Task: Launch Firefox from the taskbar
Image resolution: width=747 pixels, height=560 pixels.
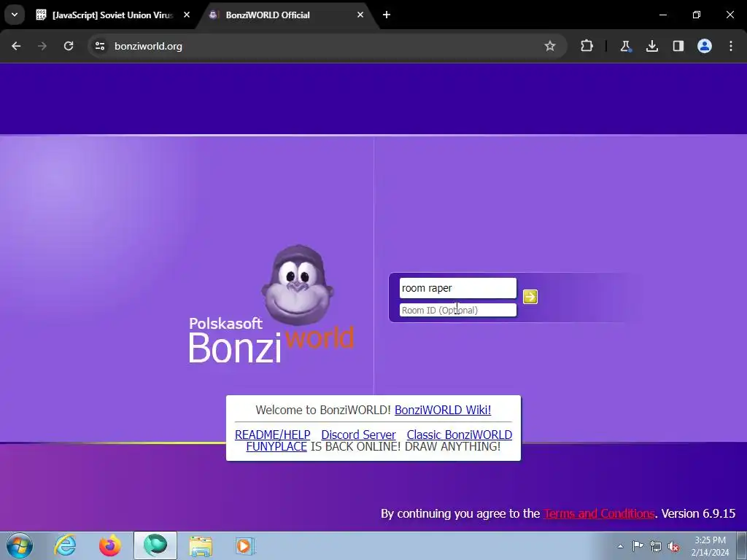Action: tap(110, 545)
